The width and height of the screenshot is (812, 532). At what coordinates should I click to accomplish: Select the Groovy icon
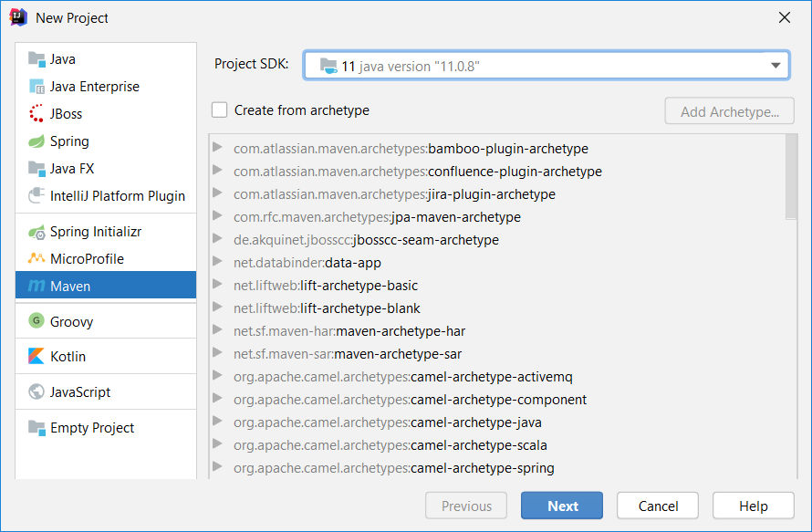(36, 321)
